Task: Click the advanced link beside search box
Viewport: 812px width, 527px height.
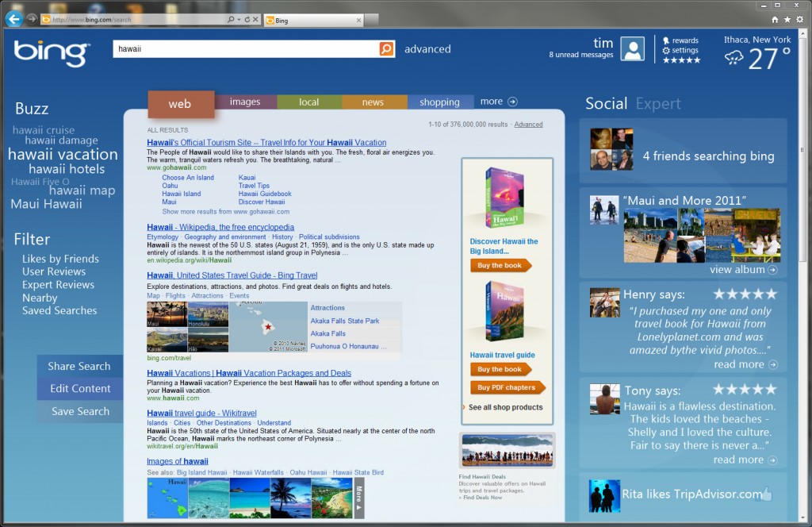Action: coord(427,49)
